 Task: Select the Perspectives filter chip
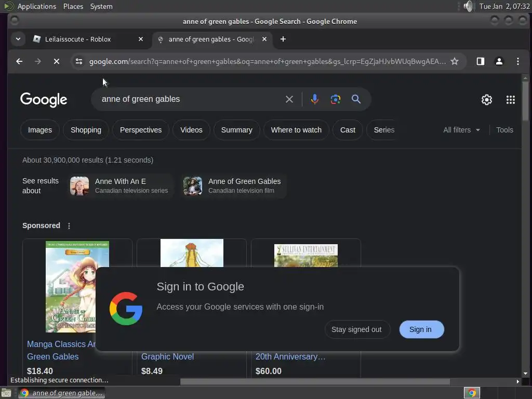pyautogui.click(x=141, y=130)
